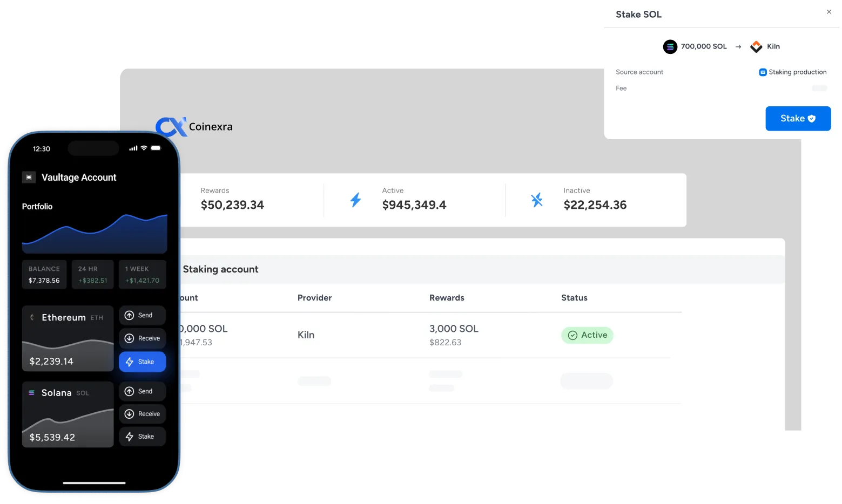The image size is (842, 504).
Task: Click the Staking production account icon
Action: 763,72
